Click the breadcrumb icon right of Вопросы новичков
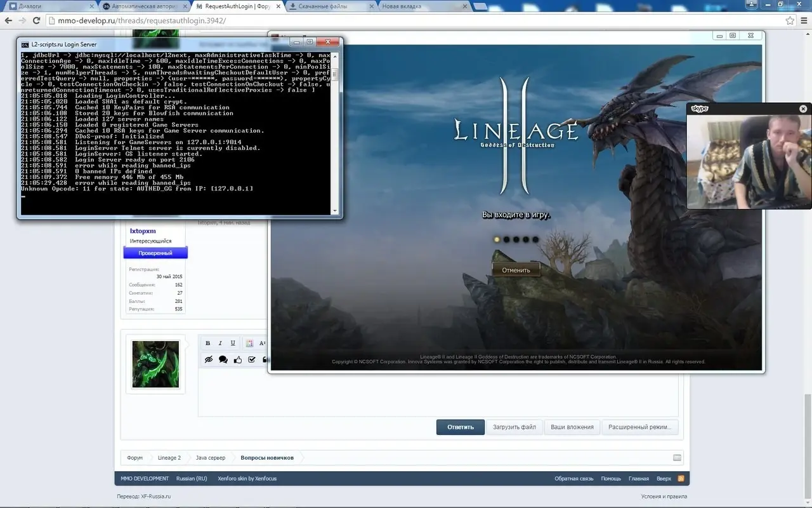The height and width of the screenshot is (508, 812). tap(677, 458)
